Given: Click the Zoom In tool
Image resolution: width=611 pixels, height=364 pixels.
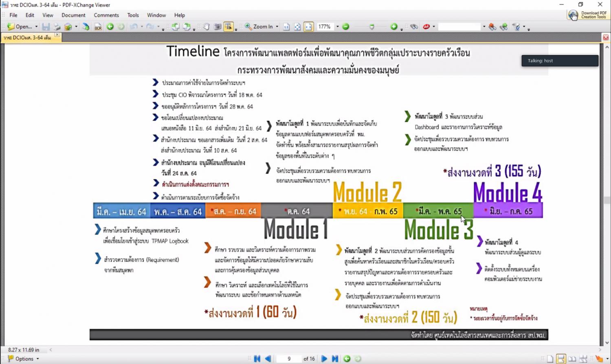Looking at the screenshot, I should (259, 26).
